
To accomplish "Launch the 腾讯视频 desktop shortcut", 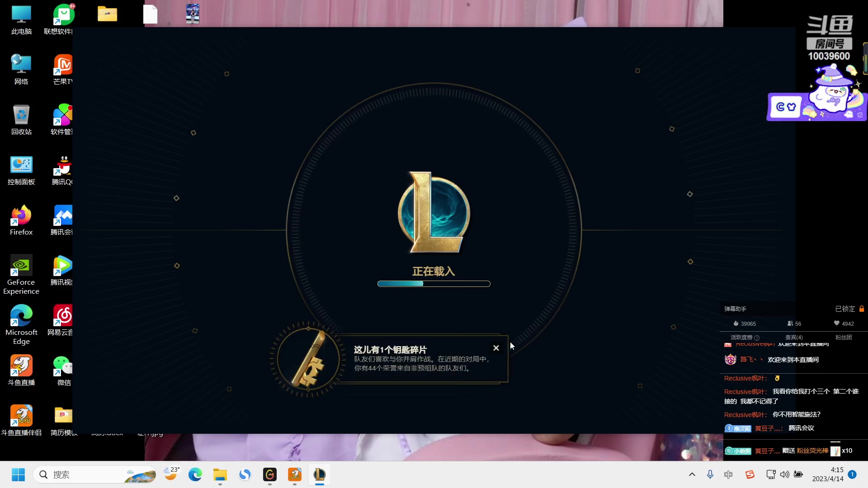I will pos(61,271).
